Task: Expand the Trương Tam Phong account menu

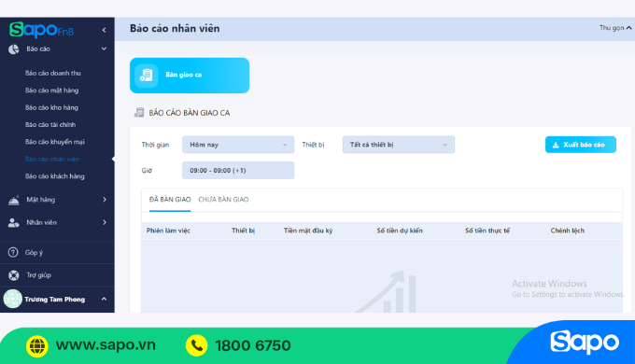Action: (x=104, y=299)
